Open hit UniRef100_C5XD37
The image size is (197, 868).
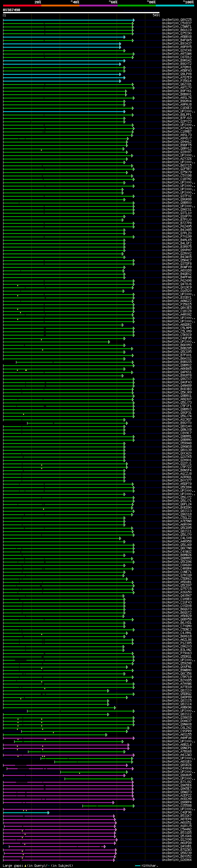click(177, 23)
